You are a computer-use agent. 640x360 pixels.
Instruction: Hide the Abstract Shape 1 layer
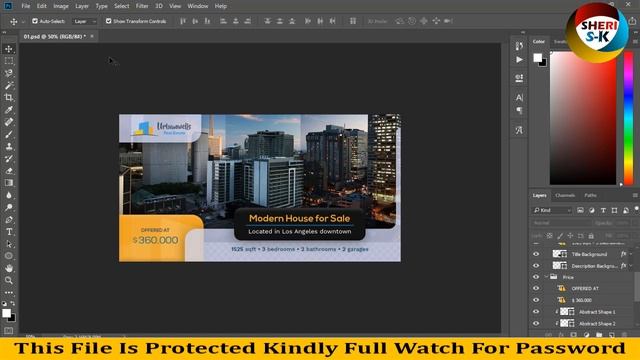tap(536, 312)
